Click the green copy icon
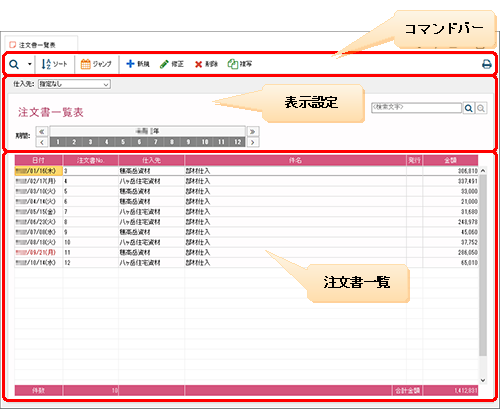 tap(233, 64)
